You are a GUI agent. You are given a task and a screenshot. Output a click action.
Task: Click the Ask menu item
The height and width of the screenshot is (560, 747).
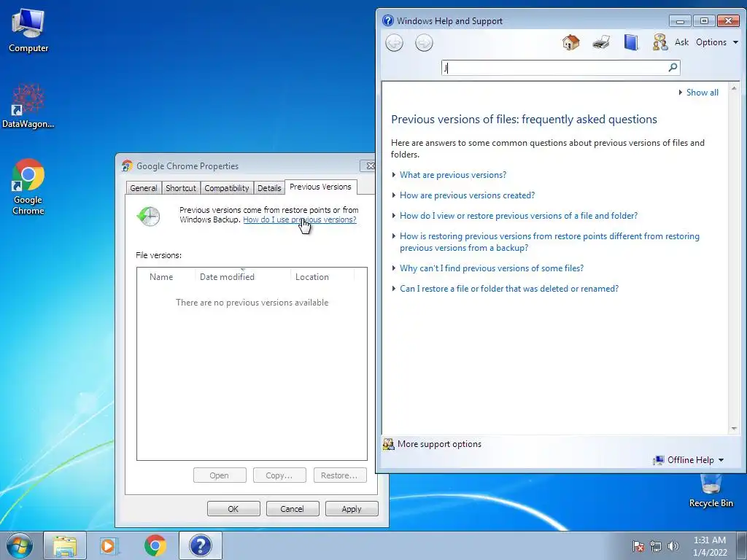(681, 42)
